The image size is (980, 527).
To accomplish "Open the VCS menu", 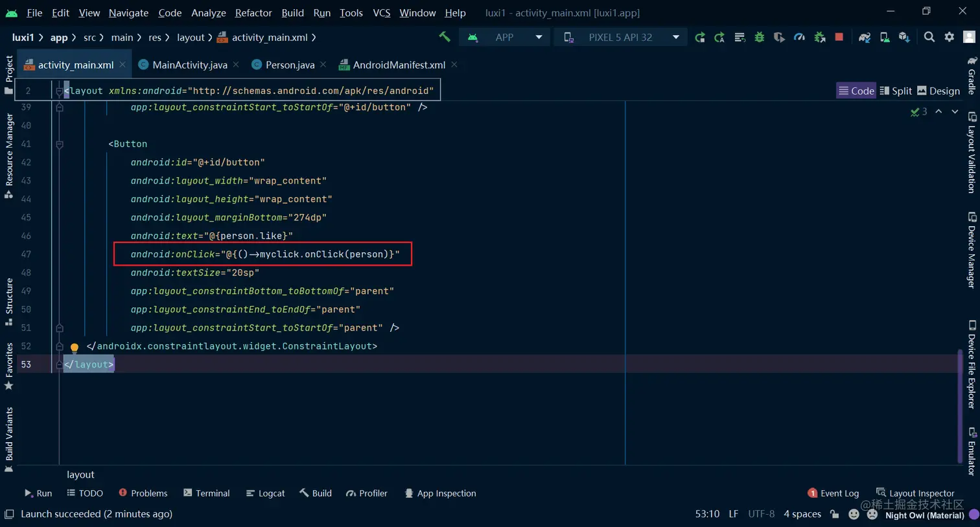I will coord(382,12).
